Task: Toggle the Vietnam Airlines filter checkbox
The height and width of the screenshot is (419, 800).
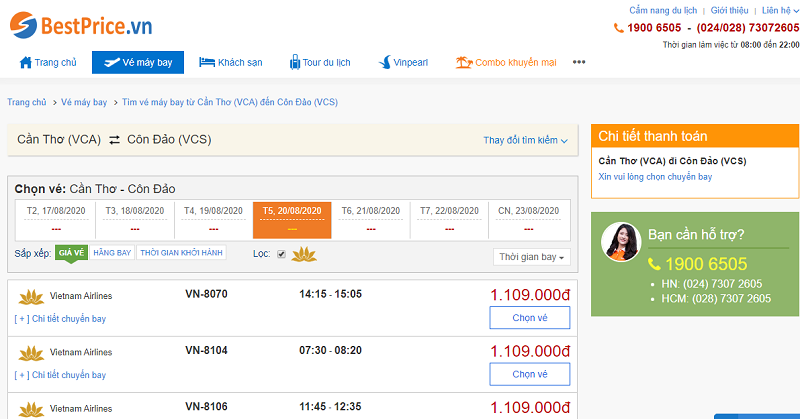Action: pos(281,254)
